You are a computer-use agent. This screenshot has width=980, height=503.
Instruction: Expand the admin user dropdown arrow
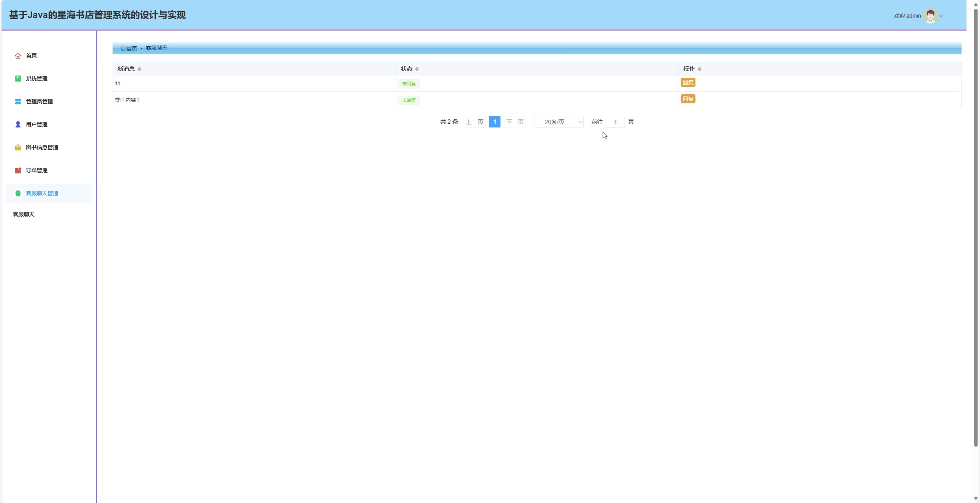coord(941,16)
